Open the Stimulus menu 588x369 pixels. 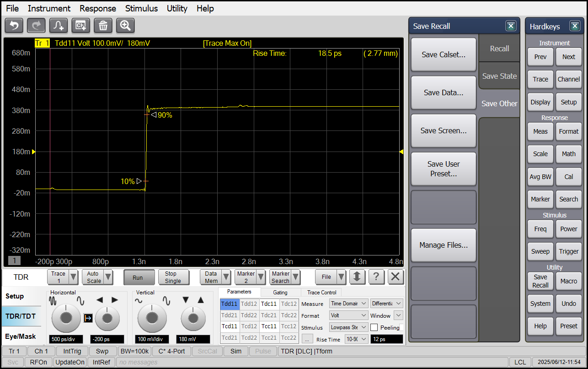[x=141, y=8]
